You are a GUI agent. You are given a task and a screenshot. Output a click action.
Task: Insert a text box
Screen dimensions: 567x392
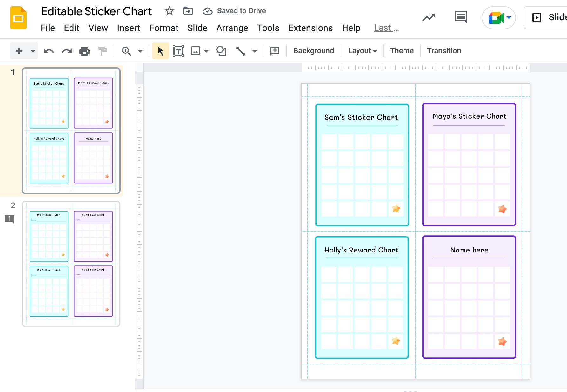[x=178, y=51]
